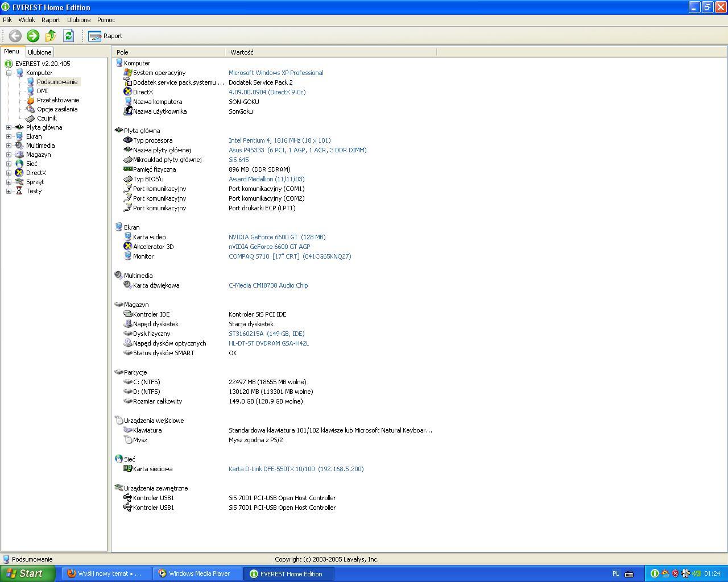Click the Multimedia speaker tree icon
Screen dimensions: 728x582
click(19, 145)
